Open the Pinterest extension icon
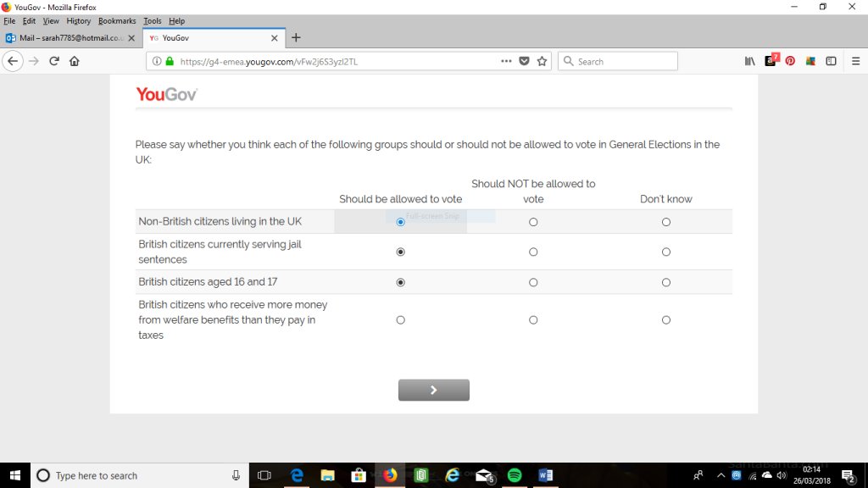This screenshot has width=868, height=488. [x=789, y=61]
